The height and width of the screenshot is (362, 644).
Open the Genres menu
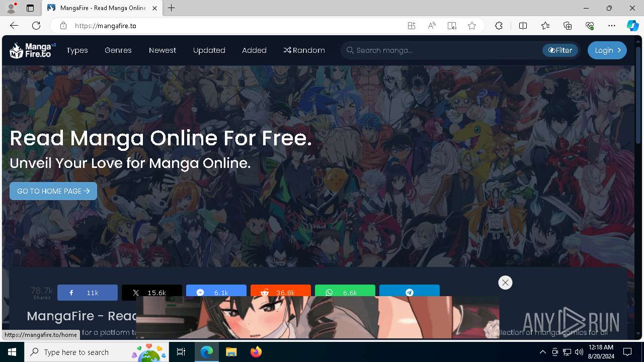[x=118, y=50]
